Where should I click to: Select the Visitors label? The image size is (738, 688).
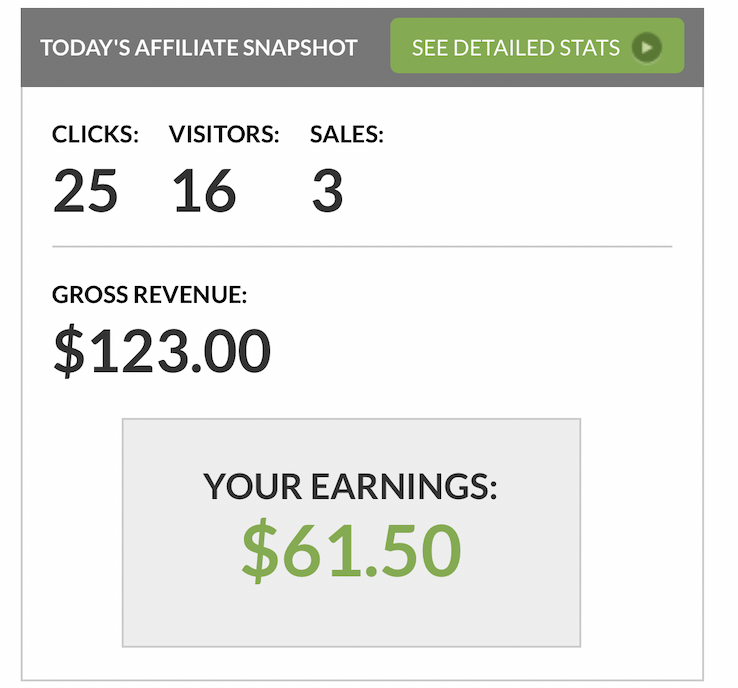224,135
